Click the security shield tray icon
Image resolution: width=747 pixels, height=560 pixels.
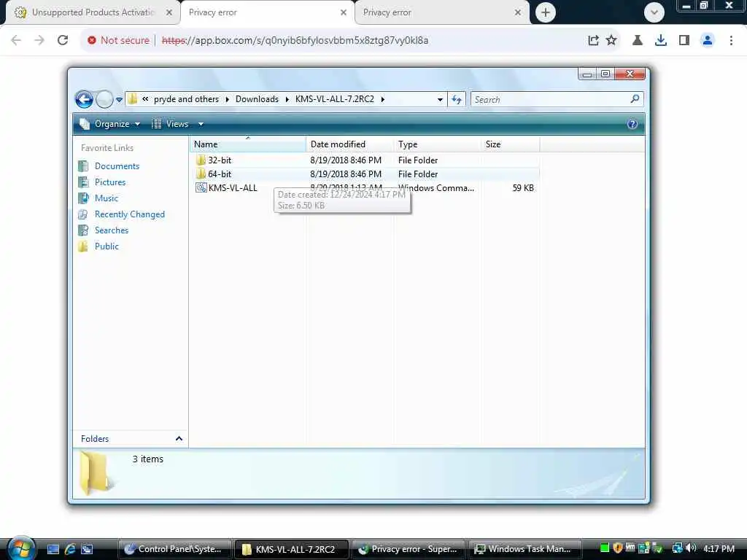[617, 548]
